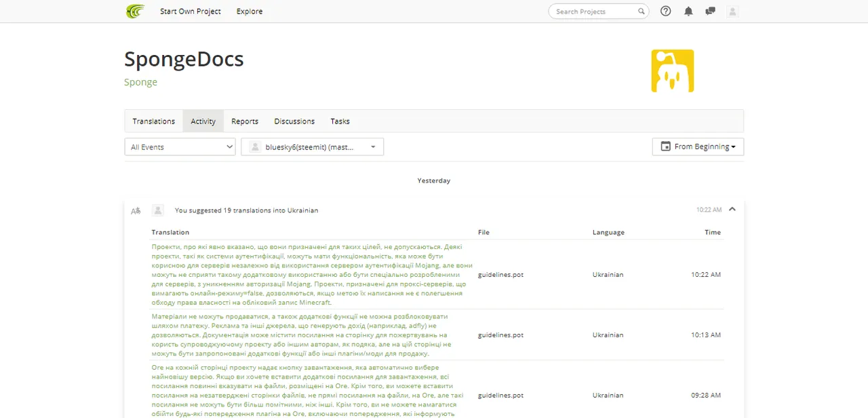Screen dimensions: 868x418
Task: Open the messages chat icon
Action: (x=710, y=11)
